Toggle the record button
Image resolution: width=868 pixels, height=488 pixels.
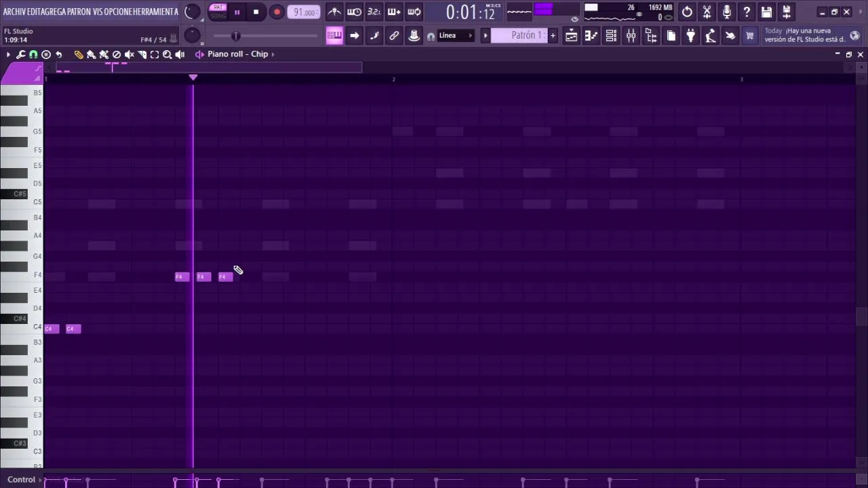pos(277,12)
